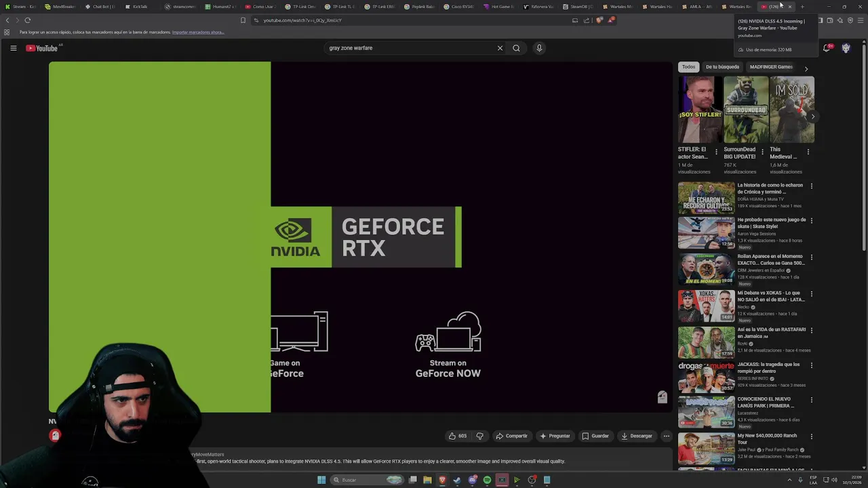This screenshot has height=488, width=868.
Task: Reload the page with the browser refresh icon
Action: (28, 20)
